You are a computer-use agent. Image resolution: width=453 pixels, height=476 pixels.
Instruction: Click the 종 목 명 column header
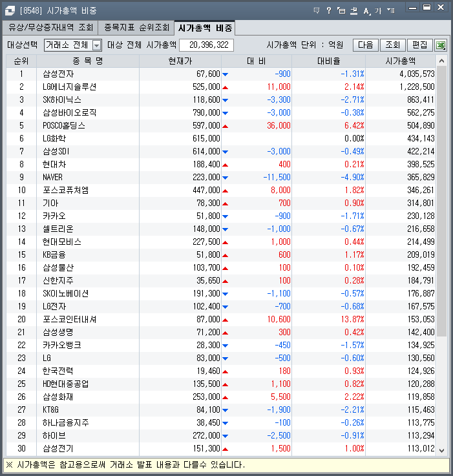click(x=88, y=61)
